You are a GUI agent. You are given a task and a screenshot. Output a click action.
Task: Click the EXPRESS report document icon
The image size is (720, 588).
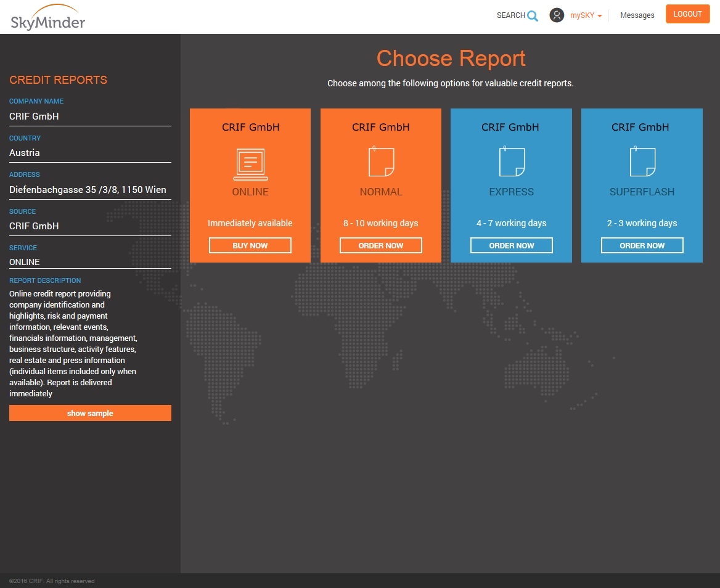[512, 161]
